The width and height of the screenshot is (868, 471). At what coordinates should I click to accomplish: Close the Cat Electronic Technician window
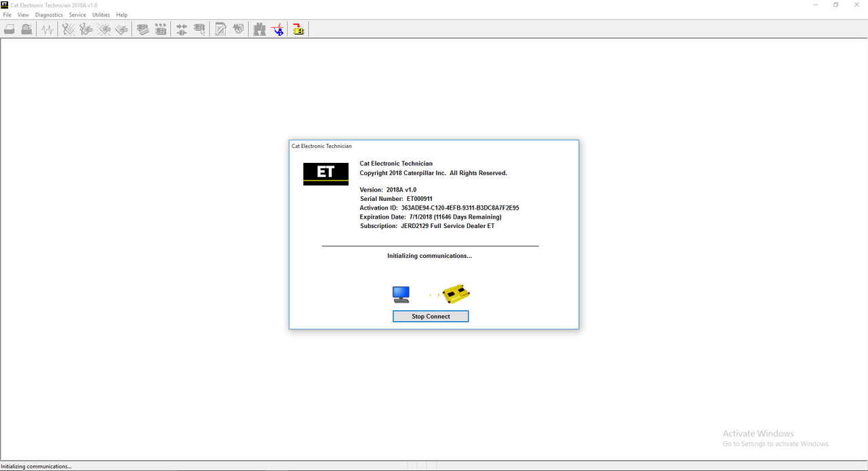point(856,5)
